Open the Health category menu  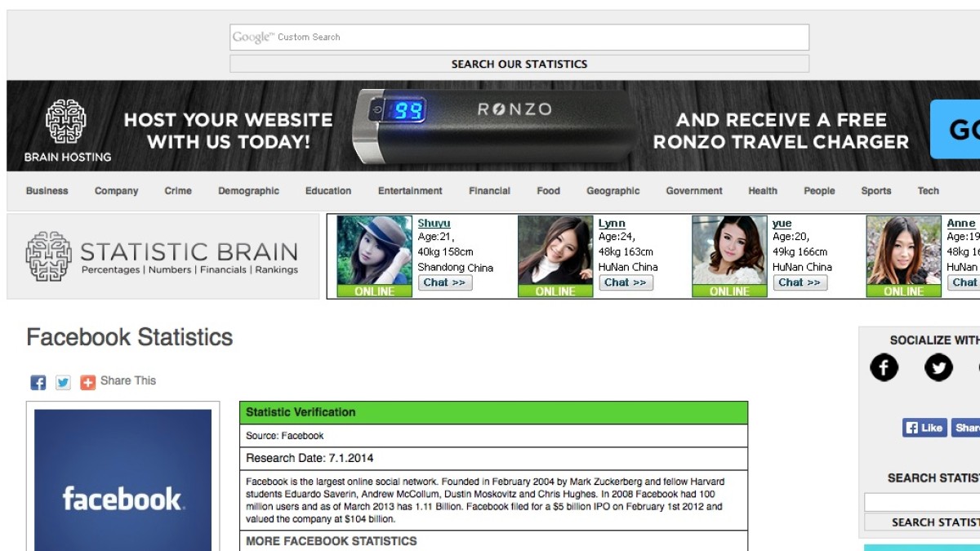(x=763, y=191)
